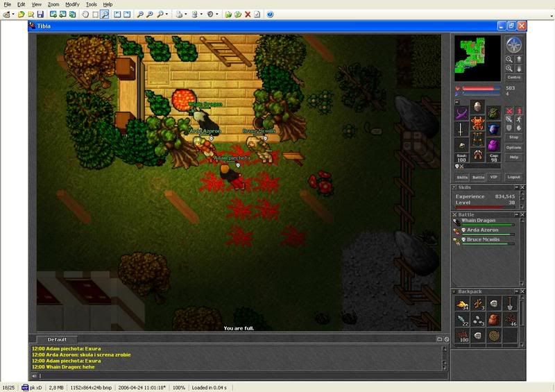The height and width of the screenshot is (392, 555).
Task: Click the shovel in Backpack
Action: click(510, 303)
